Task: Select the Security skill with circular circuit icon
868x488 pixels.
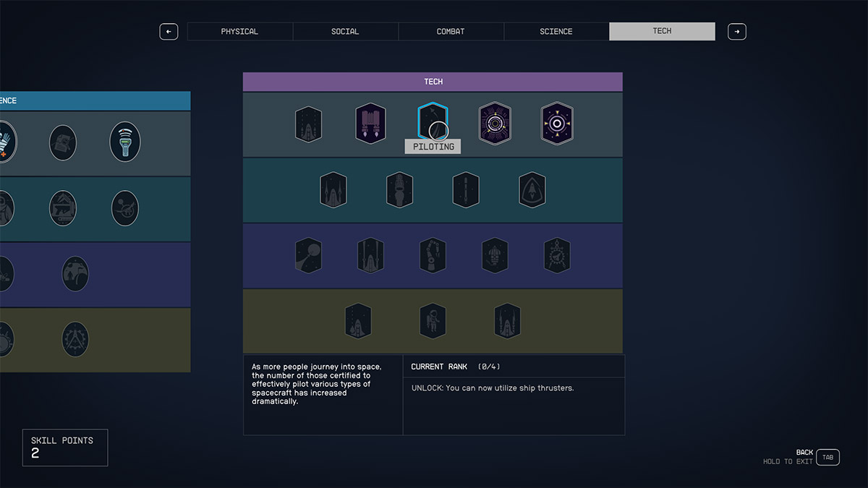Action: 495,124
